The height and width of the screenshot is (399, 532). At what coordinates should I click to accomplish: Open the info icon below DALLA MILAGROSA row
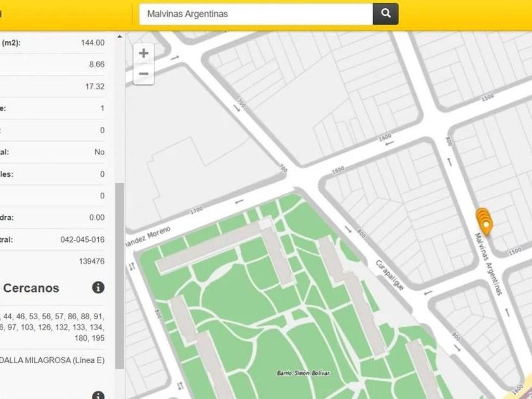(x=98, y=395)
